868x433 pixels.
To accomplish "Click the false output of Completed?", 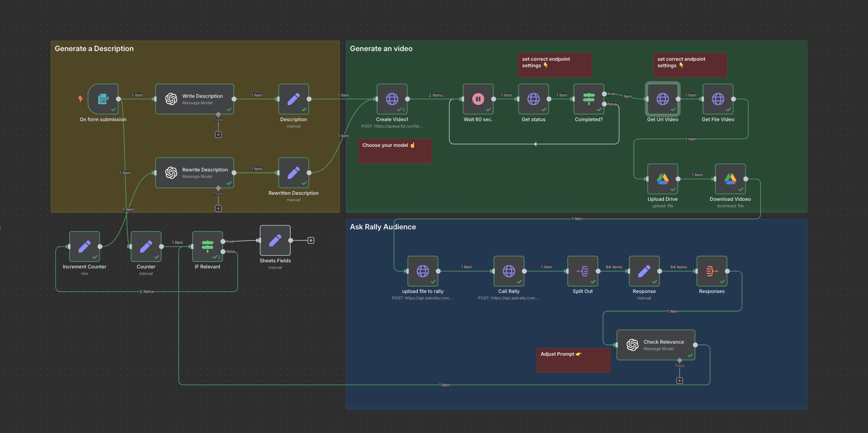I will pyautogui.click(x=604, y=104).
